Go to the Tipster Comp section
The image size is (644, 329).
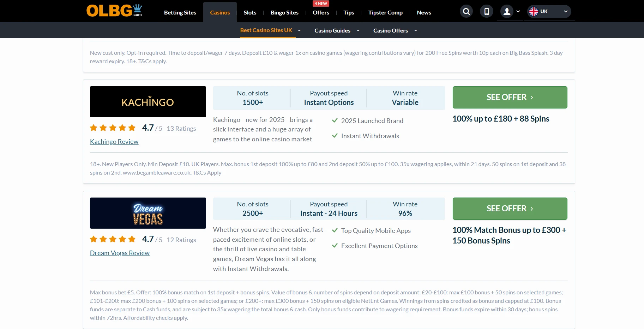[x=385, y=13]
